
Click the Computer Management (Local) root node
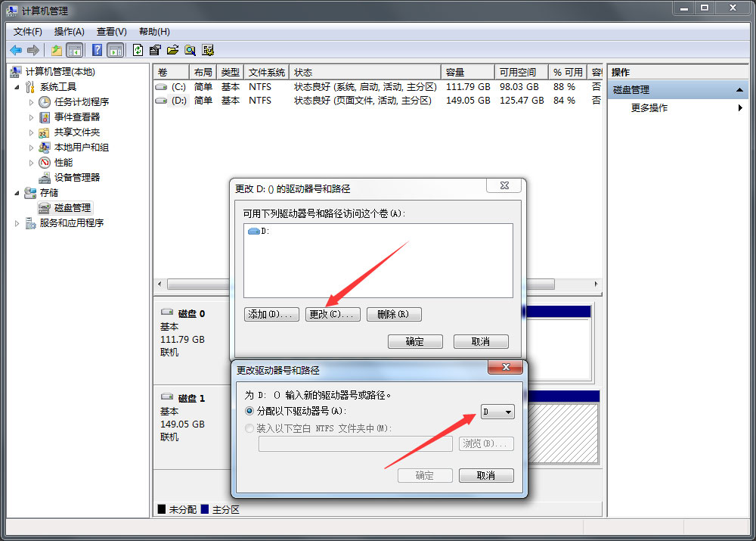[x=60, y=72]
